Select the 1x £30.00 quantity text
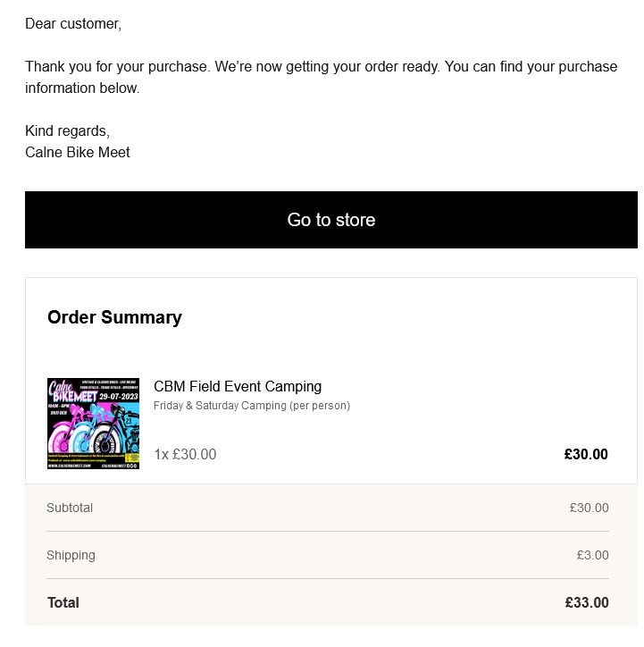 (185, 454)
